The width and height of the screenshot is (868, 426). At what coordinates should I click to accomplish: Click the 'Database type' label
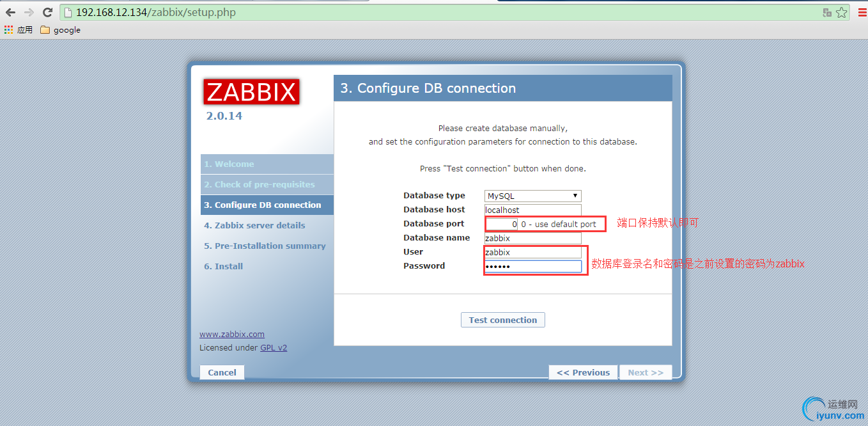pyautogui.click(x=434, y=196)
